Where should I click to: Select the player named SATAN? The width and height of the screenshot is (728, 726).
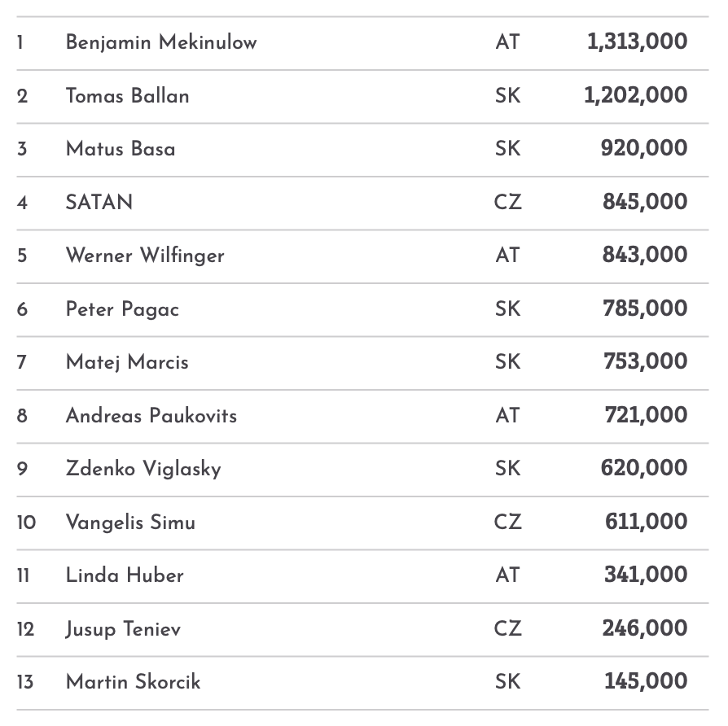coord(99,203)
